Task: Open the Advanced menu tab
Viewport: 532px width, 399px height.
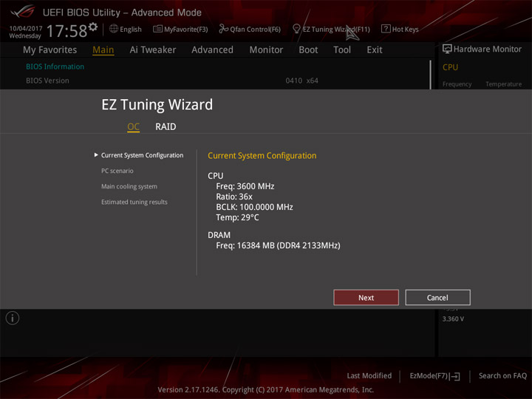Action: click(x=212, y=50)
